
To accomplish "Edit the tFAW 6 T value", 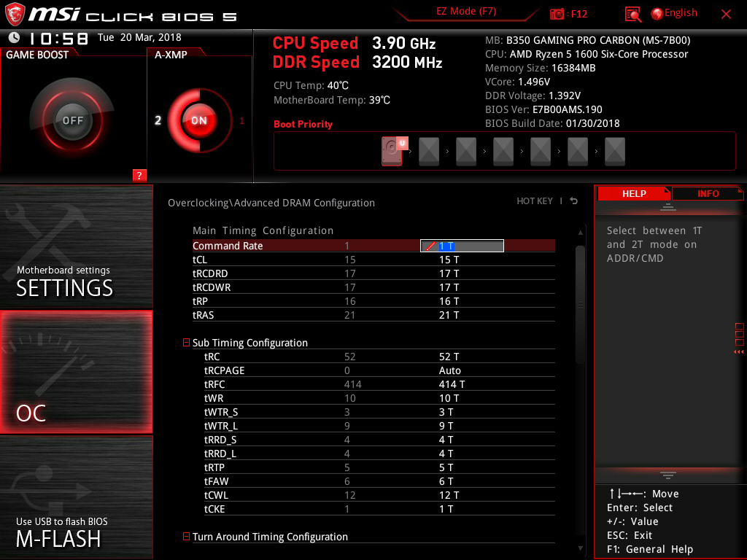I will click(x=446, y=481).
